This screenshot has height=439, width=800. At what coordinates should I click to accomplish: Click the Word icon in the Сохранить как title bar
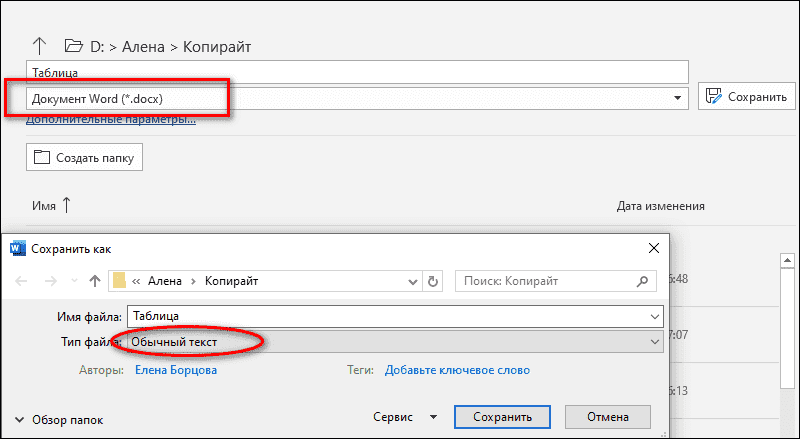click(x=18, y=249)
